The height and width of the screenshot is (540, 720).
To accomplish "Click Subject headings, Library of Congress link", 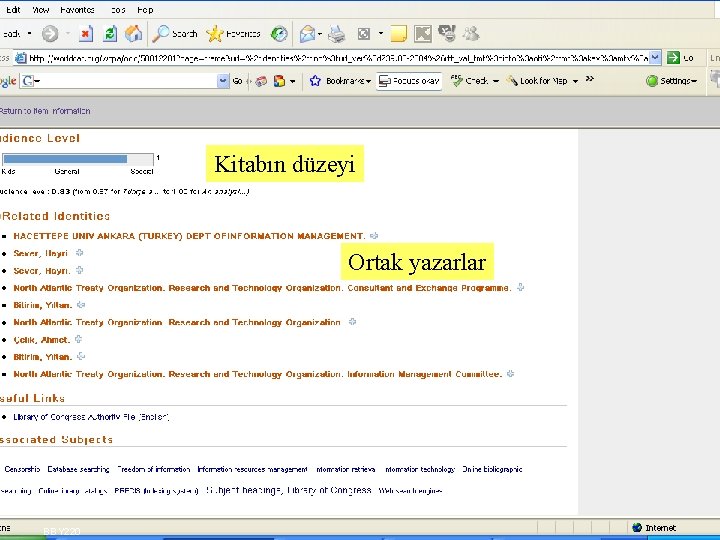I will click(288, 490).
